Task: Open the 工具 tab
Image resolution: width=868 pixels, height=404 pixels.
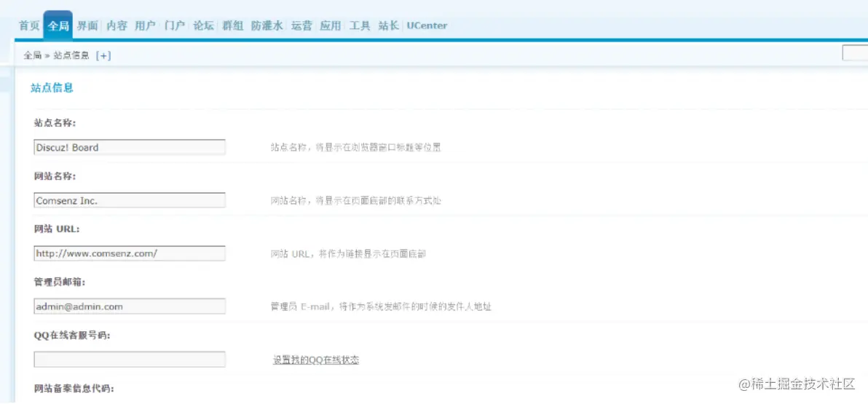Action: (360, 25)
